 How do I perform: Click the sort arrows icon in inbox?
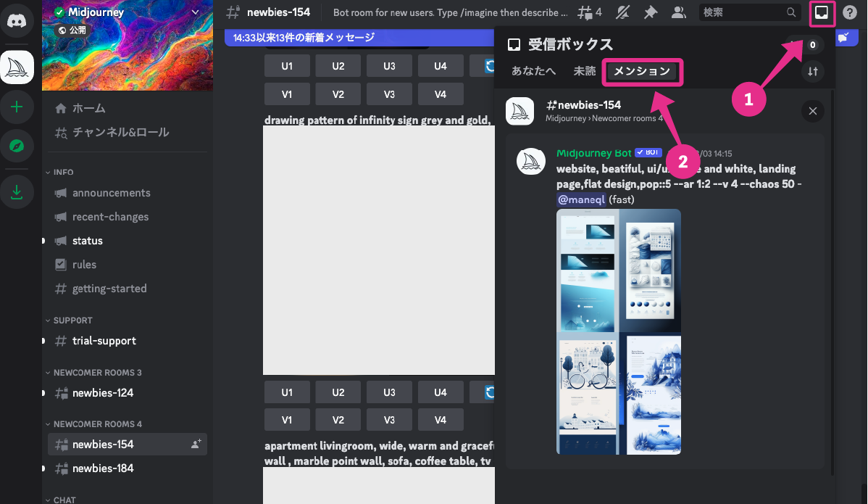(x=813, y=72)
